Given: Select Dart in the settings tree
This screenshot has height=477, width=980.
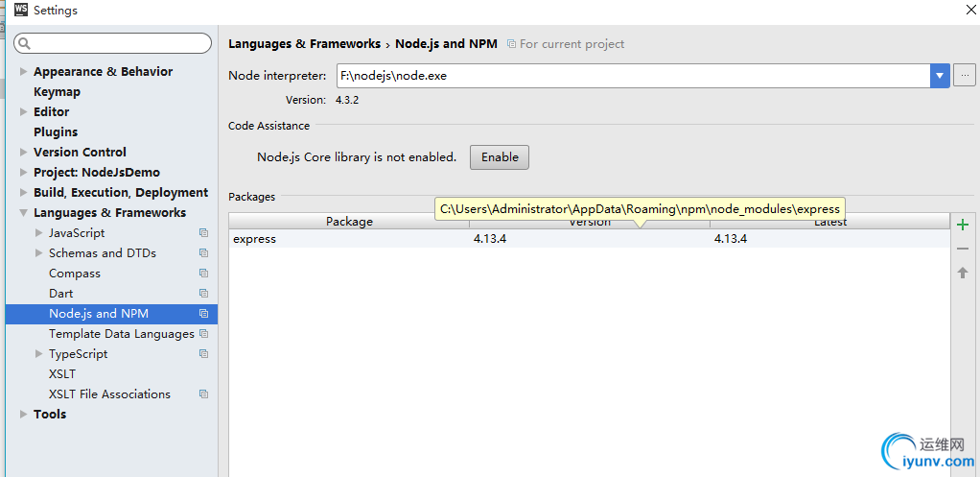Looking at the screenshot, I should 60,293.
